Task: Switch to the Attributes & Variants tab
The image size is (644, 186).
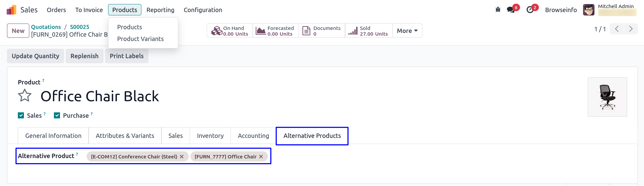Action: pyautogui.click(x=125, y=136)
